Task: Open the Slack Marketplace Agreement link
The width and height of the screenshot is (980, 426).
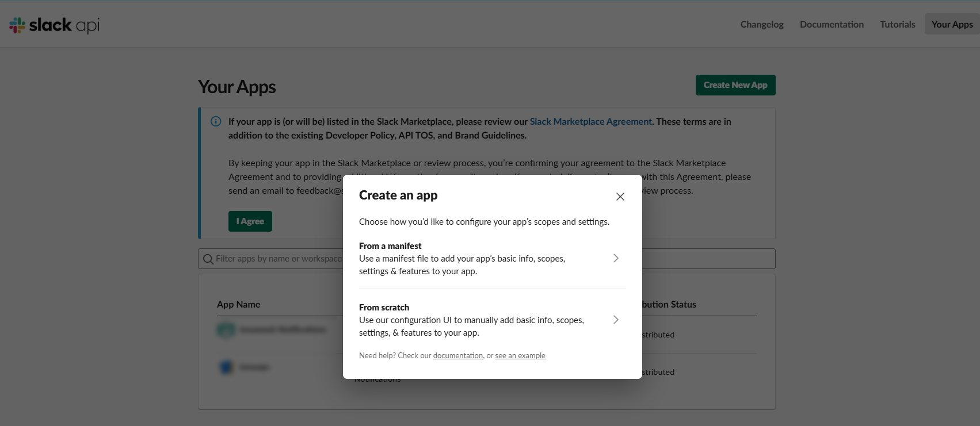Action: (x=590, y=121)
